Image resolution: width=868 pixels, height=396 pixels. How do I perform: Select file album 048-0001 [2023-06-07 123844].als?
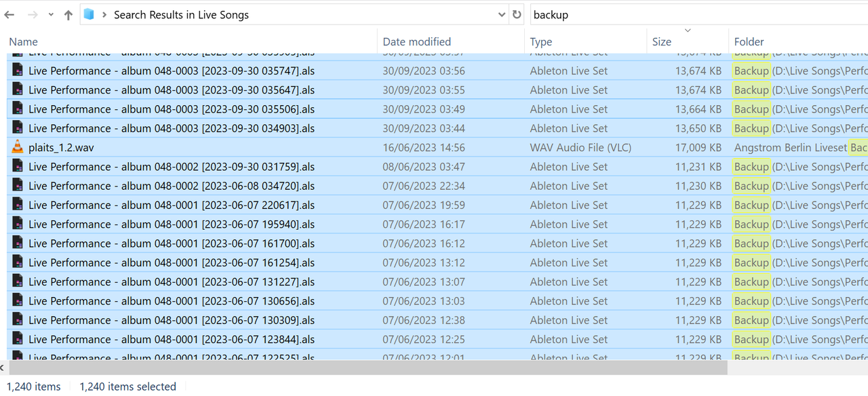[x=172, y=340]
